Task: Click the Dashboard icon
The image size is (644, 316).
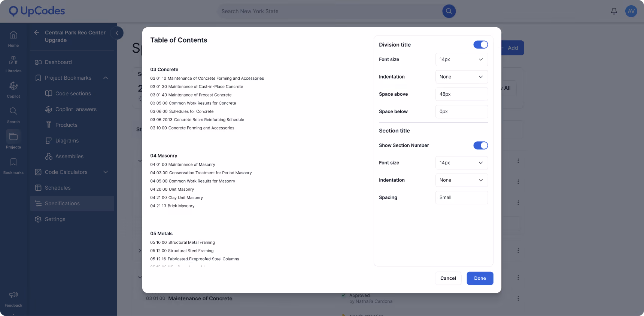Action: click(38, 62)
